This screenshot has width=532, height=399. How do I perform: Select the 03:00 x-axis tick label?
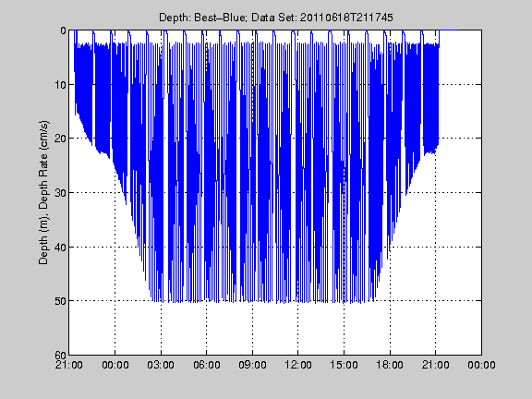coord(161,365)
